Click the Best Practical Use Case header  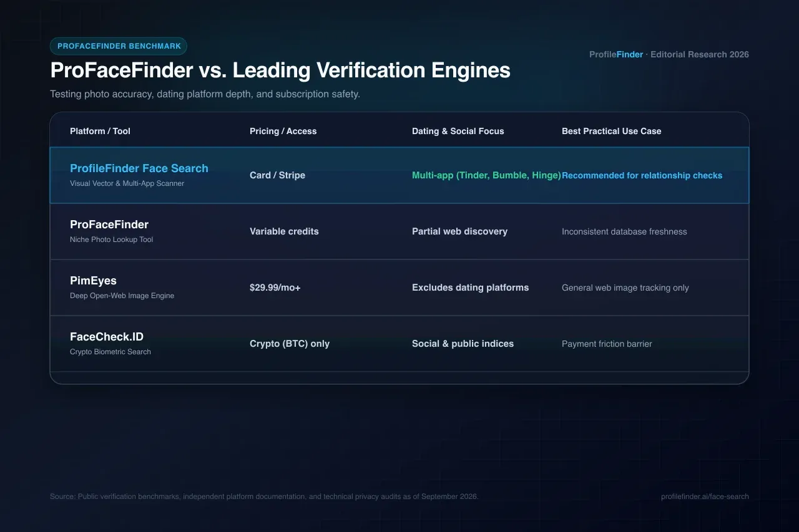(x=611, y=131)
